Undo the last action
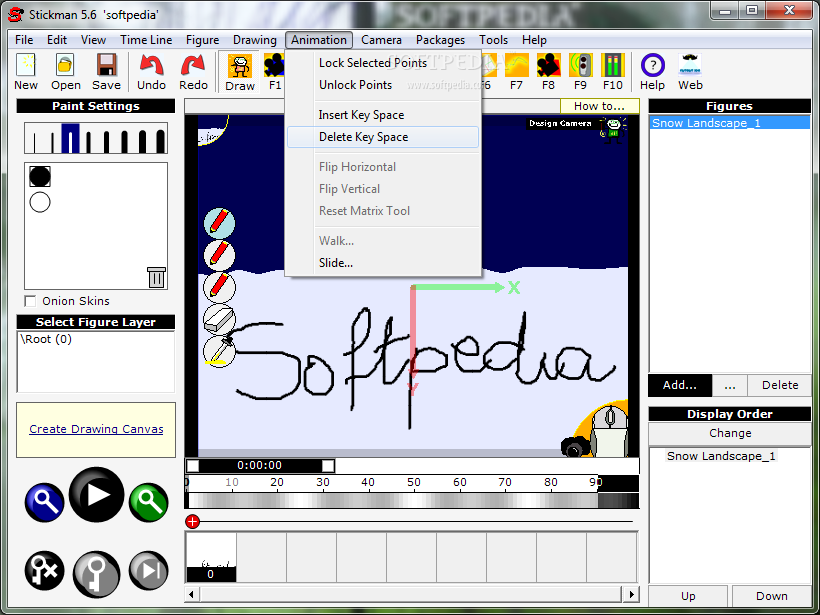Image resolution: width=820 pixels, height=615 pixels. click(151, 71)
